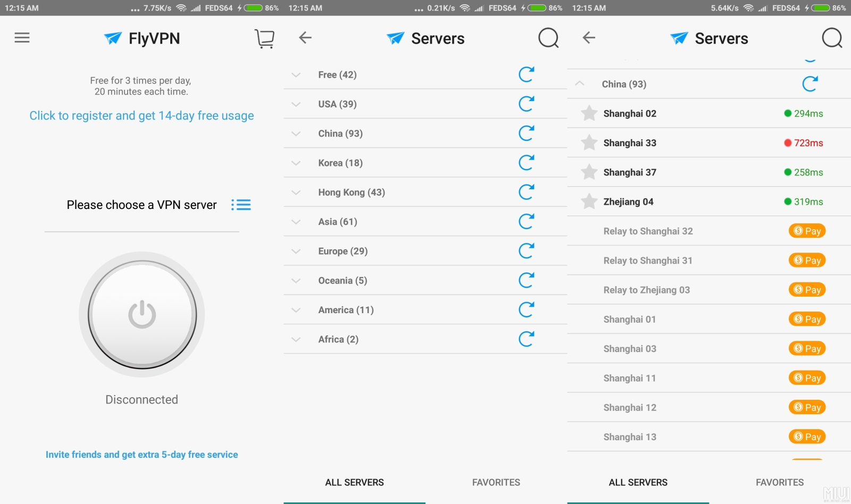Go back from the right Servers screen
Screen dimensions: 851x504
tap(589, 38)
